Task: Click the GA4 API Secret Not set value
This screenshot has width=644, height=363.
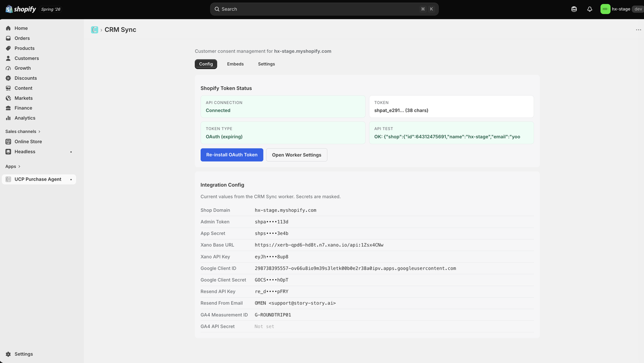Action: tap(265, 327)
